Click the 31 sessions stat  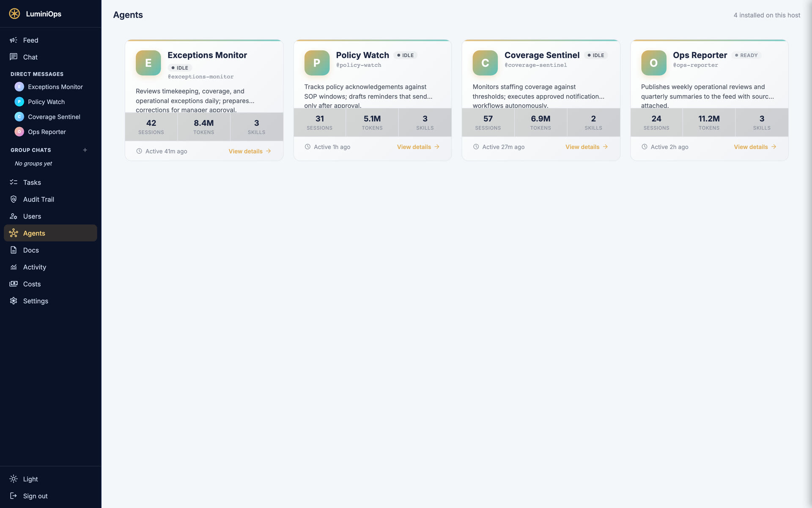tap(320, 122)
